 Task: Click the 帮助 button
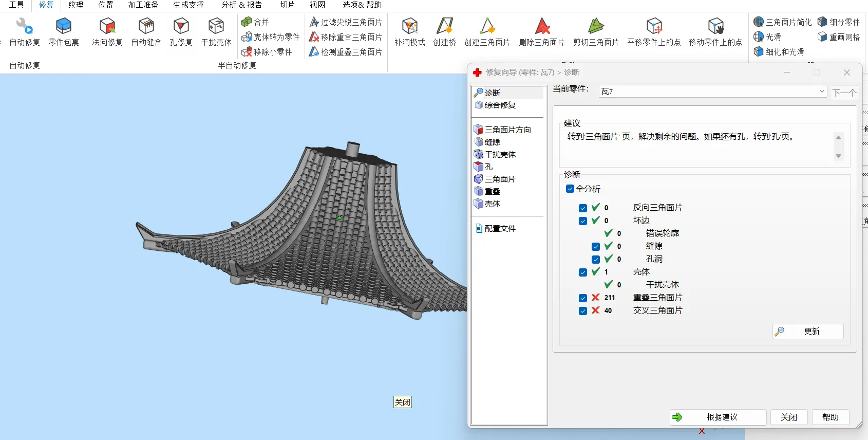coord(831,417)
